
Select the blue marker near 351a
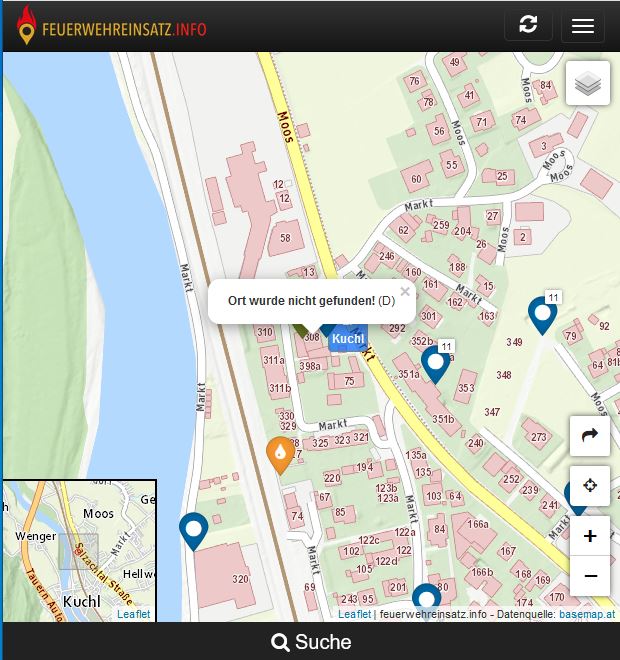pyautogui.click(x=435, y=364)
